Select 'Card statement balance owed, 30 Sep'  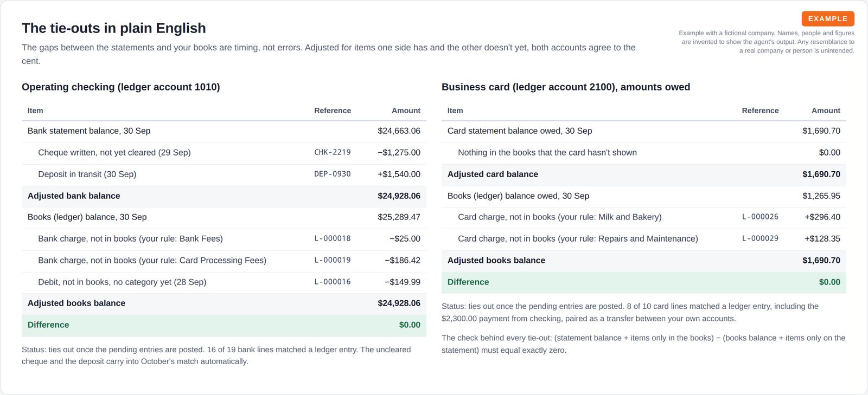click(x=520, y=131)
